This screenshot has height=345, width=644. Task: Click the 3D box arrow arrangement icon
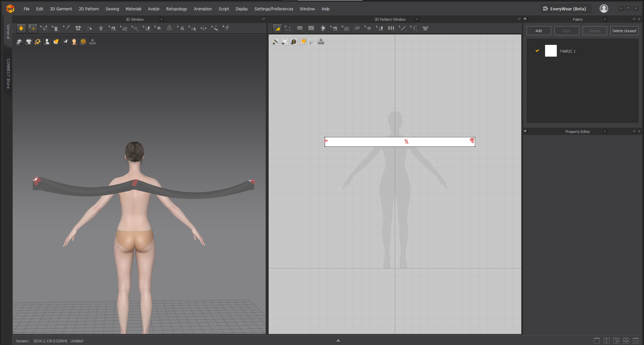(90, 28)
